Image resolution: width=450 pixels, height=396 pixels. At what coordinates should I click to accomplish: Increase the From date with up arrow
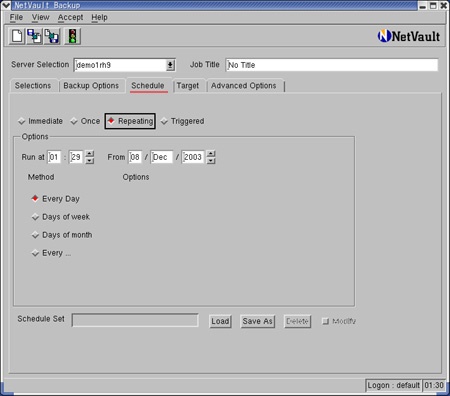211,154
